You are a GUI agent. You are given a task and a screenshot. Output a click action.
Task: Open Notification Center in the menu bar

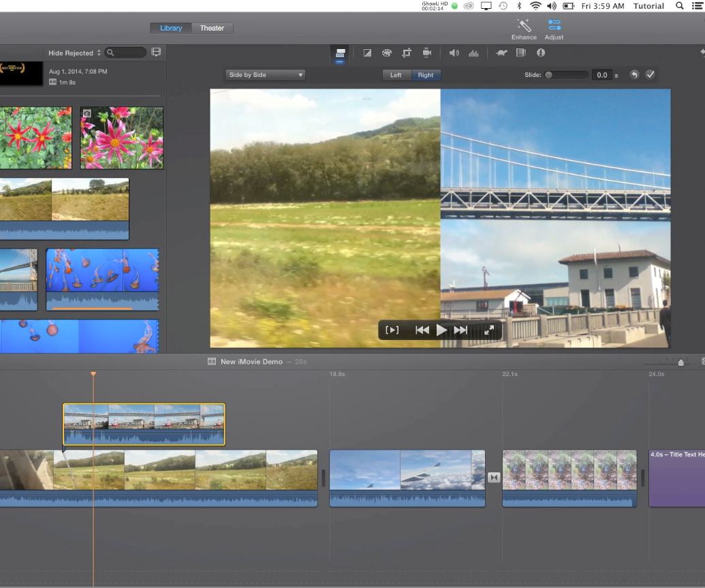coord(696,6)
